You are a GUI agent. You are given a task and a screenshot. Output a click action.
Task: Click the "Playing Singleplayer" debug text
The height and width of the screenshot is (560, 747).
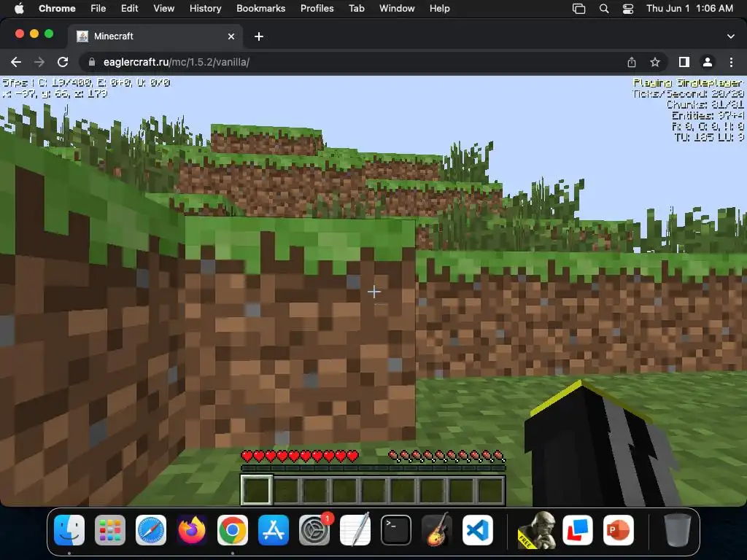(x=688, y=82)
